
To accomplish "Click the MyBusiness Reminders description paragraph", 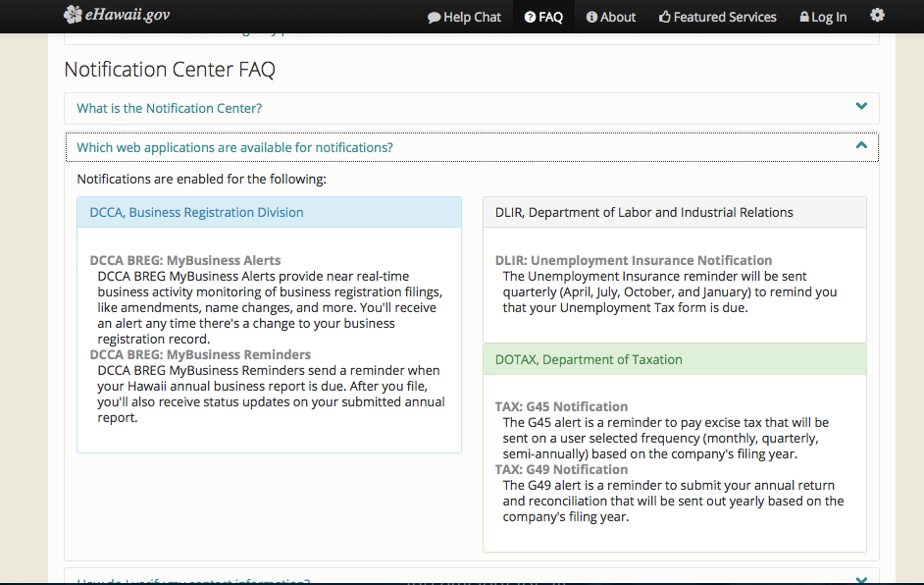I will point(271,394).
